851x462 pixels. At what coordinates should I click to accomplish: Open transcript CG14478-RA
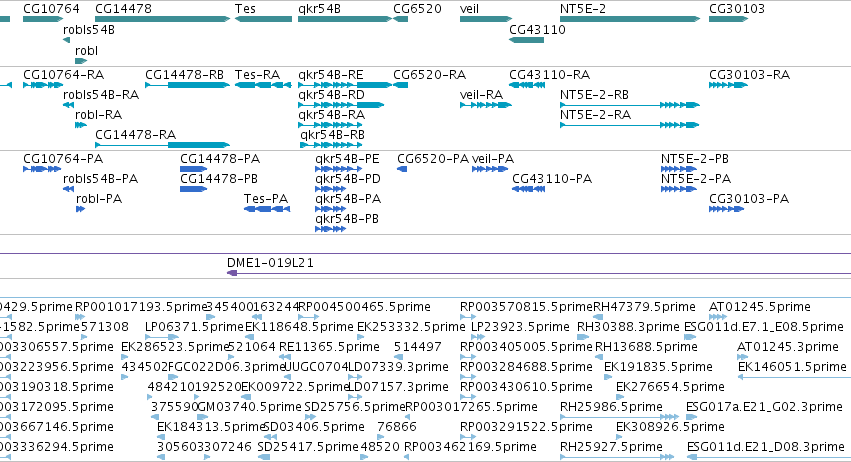162,145
